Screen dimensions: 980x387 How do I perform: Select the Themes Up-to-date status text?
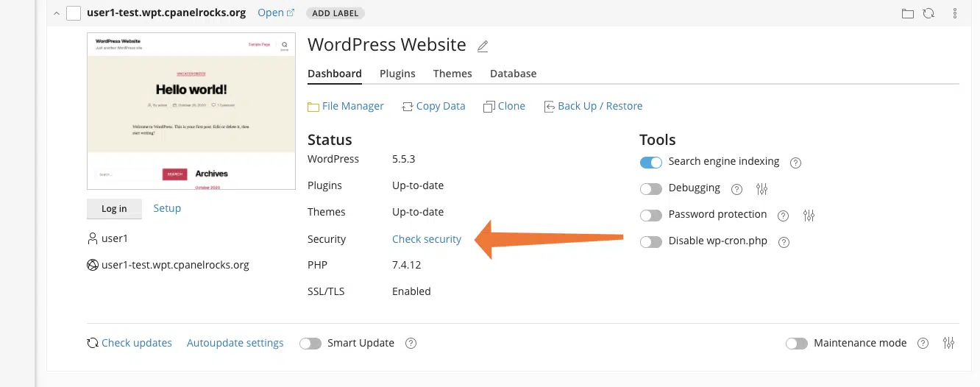coord(418,212)
